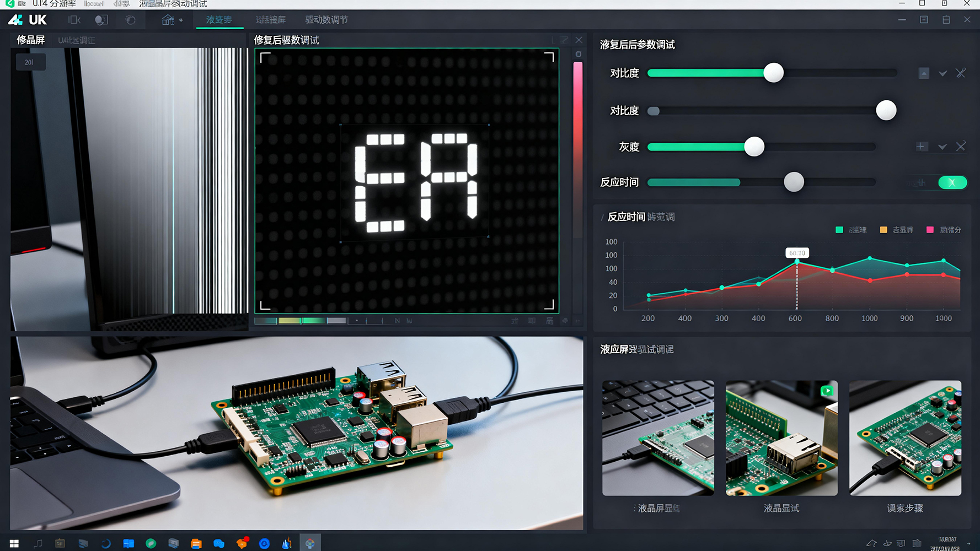Click the screen-with-globe icon in top toolbar

pos(101,20)
